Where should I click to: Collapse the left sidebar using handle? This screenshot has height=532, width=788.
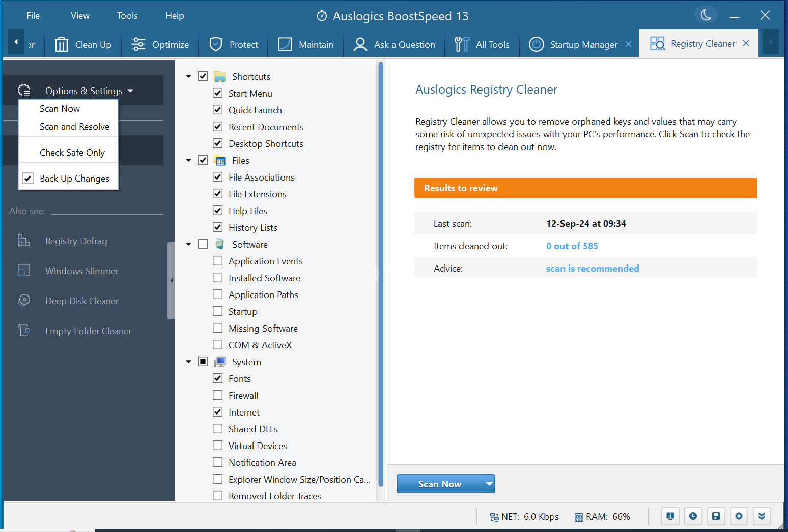click(x=172, y=281)
